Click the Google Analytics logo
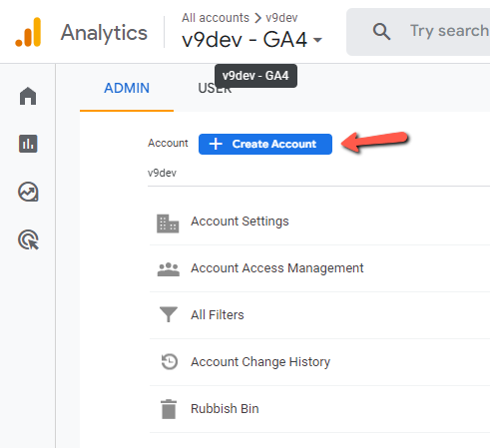Screen dimensions: 490x448 28,32
